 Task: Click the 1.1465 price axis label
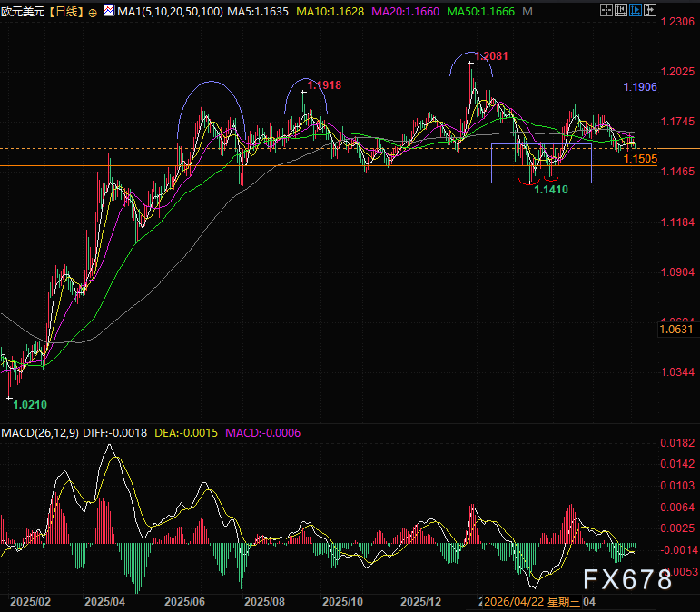[677, 172]
